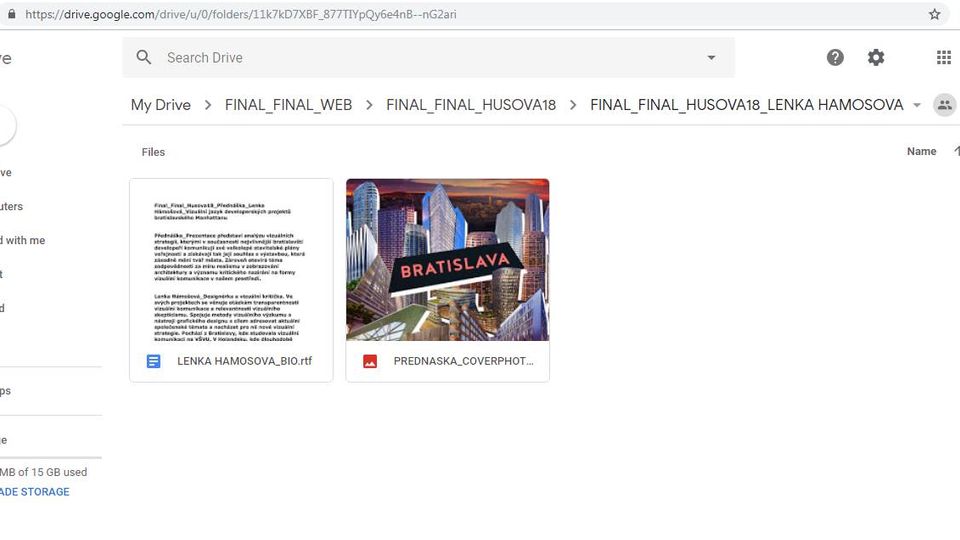Bookmark this page with the star icon
Screen dimensions: 960x540
tap(934, 15)
